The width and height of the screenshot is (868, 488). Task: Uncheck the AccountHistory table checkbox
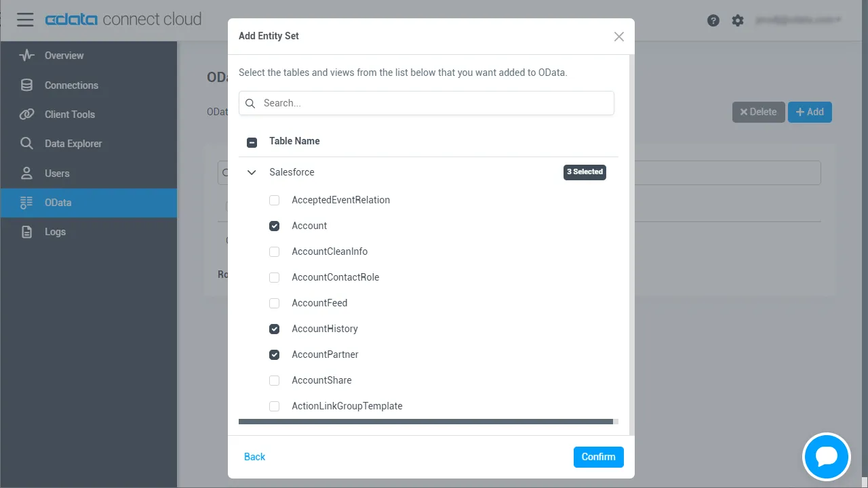[x=274, y=329]
